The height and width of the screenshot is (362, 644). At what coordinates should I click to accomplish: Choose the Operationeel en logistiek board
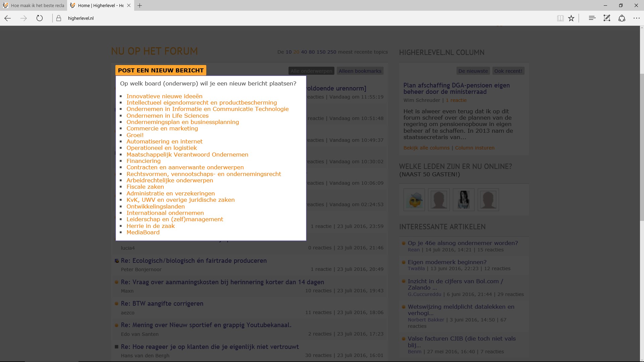point(162,148)
